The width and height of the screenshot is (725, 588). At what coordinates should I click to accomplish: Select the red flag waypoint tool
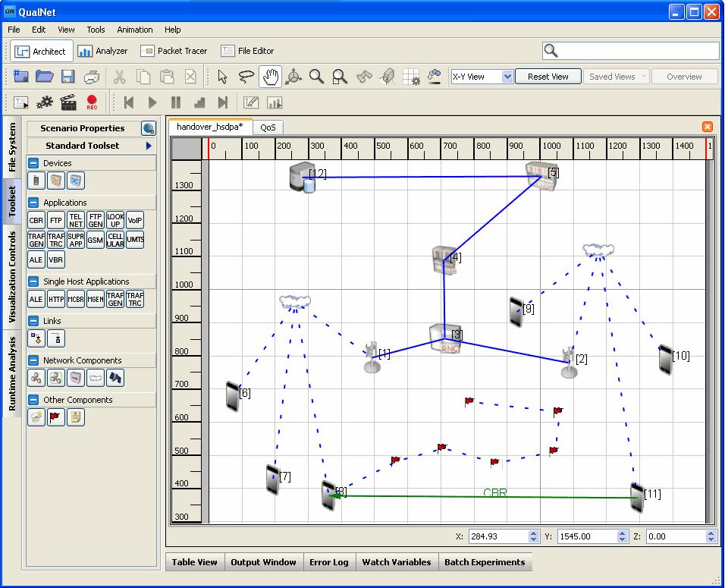56,417
